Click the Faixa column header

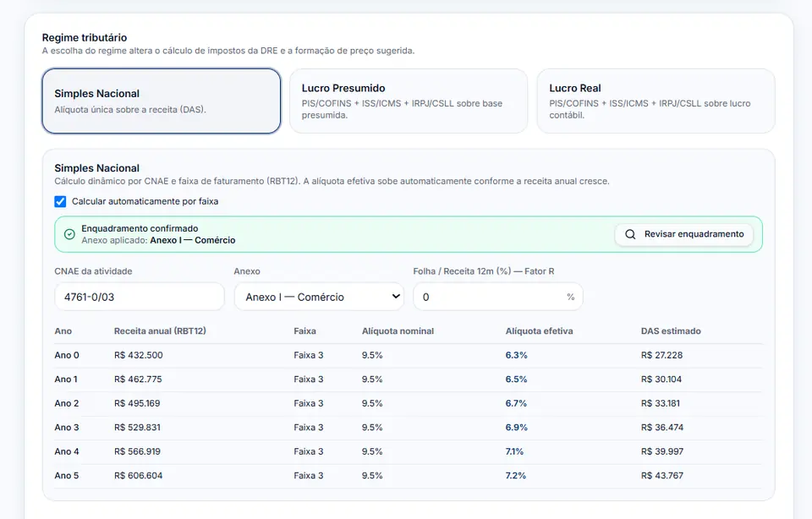point(304,331)
